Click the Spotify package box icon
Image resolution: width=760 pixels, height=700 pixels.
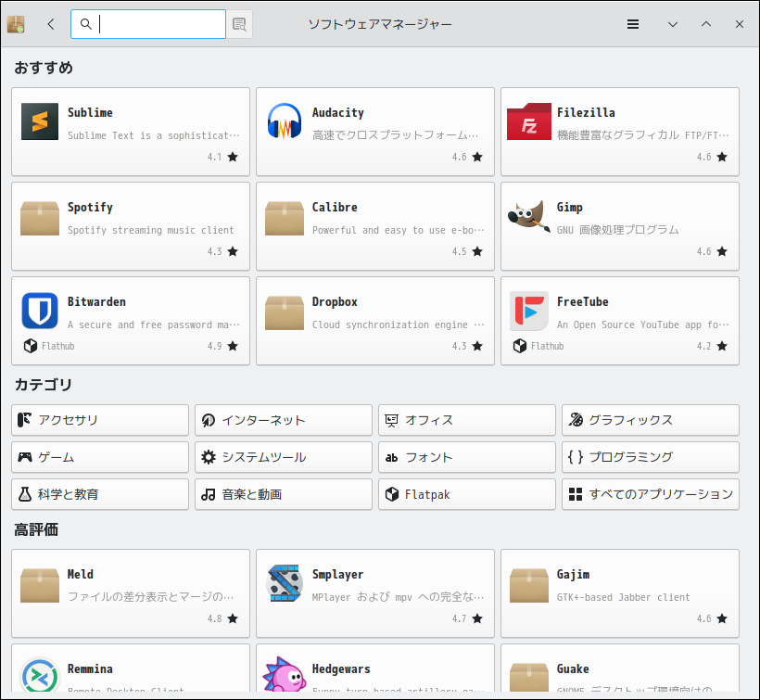coord(40,218)
